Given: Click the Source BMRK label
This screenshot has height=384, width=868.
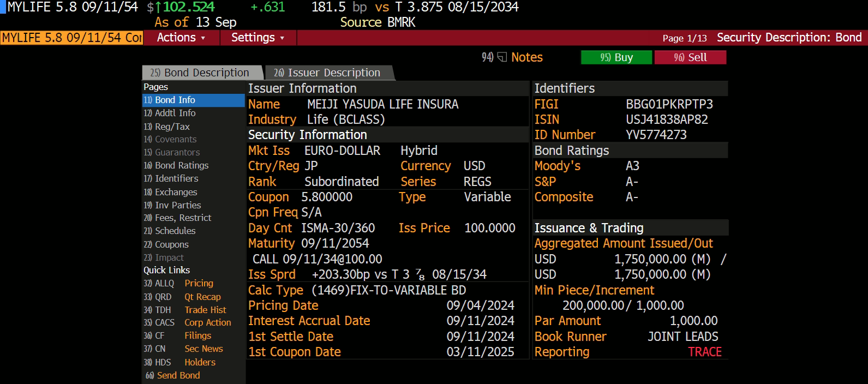Looking at the screenshot, I should point(378,22).
